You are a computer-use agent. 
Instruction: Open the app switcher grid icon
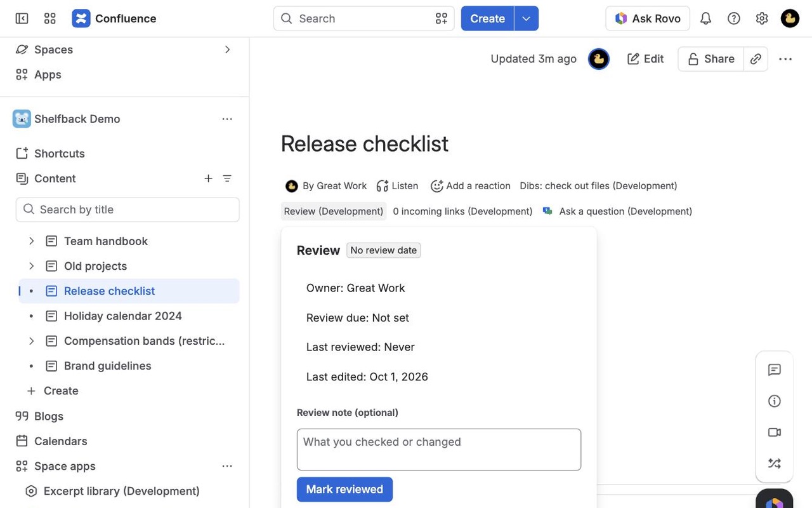click(50, 18)
